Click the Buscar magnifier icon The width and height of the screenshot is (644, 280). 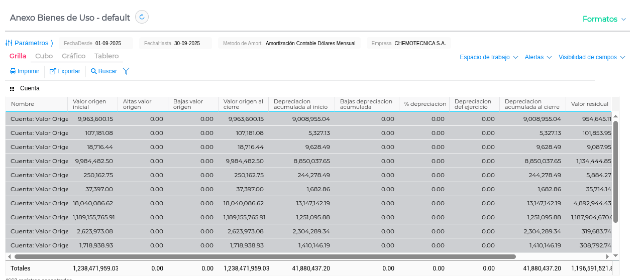pyautogui.click(x=94, y=71)
